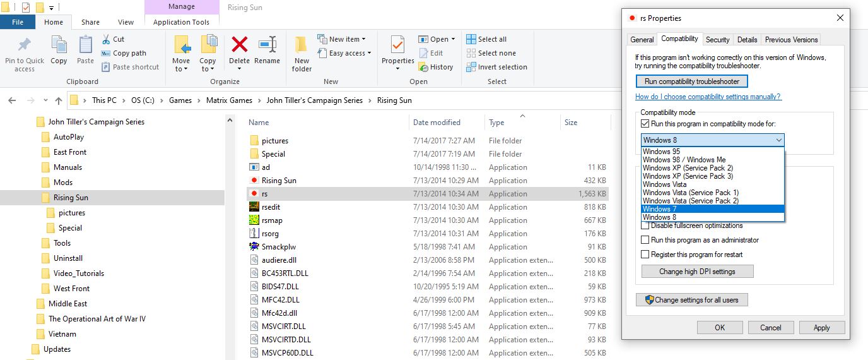This screenshot has width=868, height=360.
Task: Expand the recent locations arrow beside Forward
Action: click(44, 100)
